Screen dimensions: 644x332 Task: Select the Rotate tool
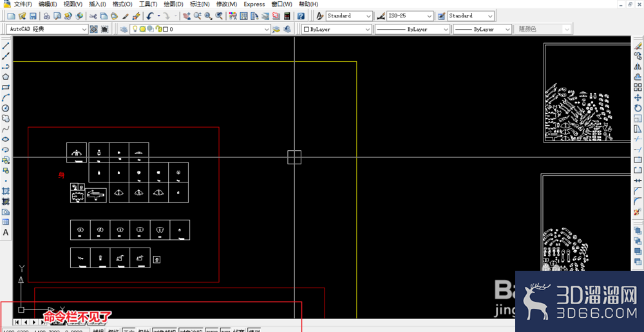click(638, 108)
